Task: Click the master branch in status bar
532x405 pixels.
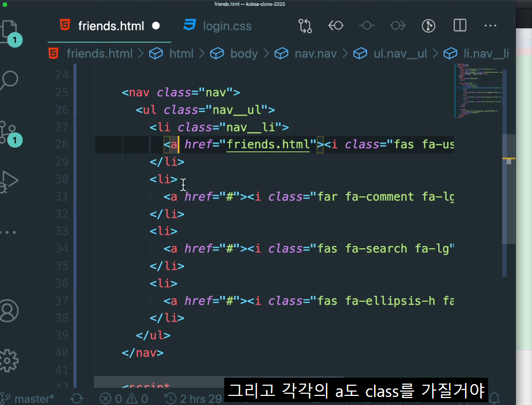Action: coord(28,399)
